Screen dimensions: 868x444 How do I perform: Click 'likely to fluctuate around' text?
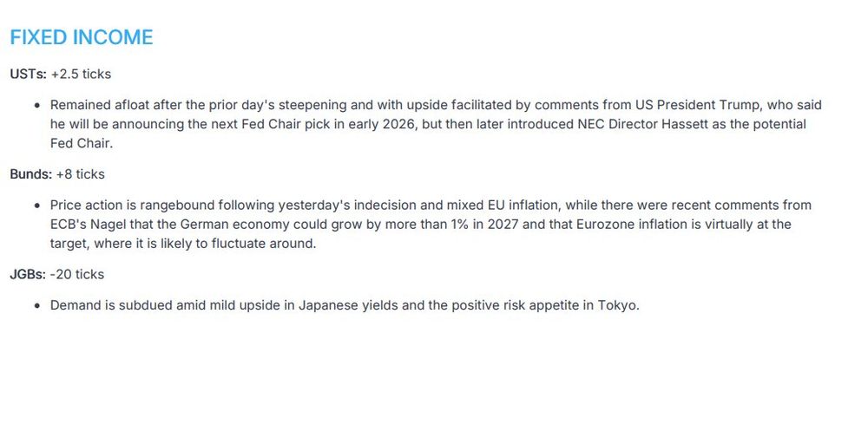pos(238,244)
